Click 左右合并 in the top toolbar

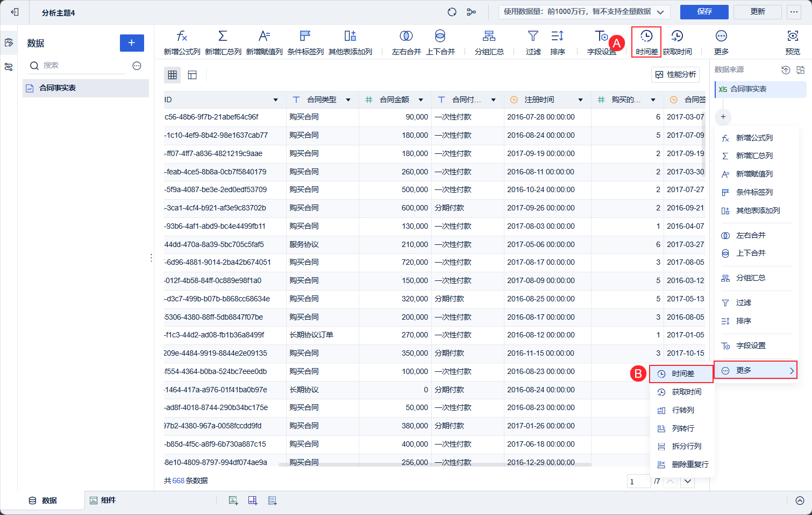pyautogui.click(x=406, y=43)
